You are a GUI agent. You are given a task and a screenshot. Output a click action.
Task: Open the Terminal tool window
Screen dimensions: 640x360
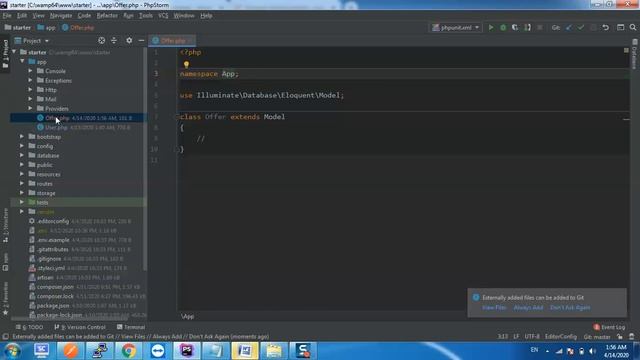(131, 327)
